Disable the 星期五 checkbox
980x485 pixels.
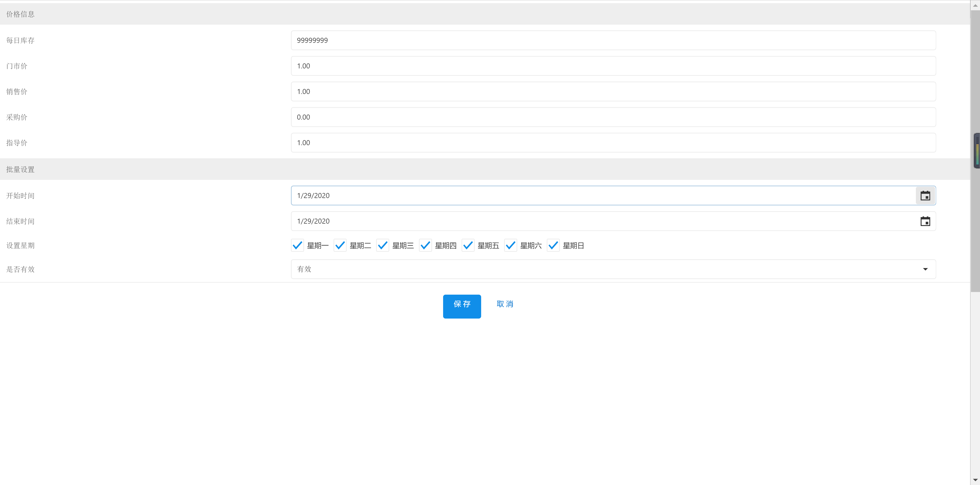468,245
